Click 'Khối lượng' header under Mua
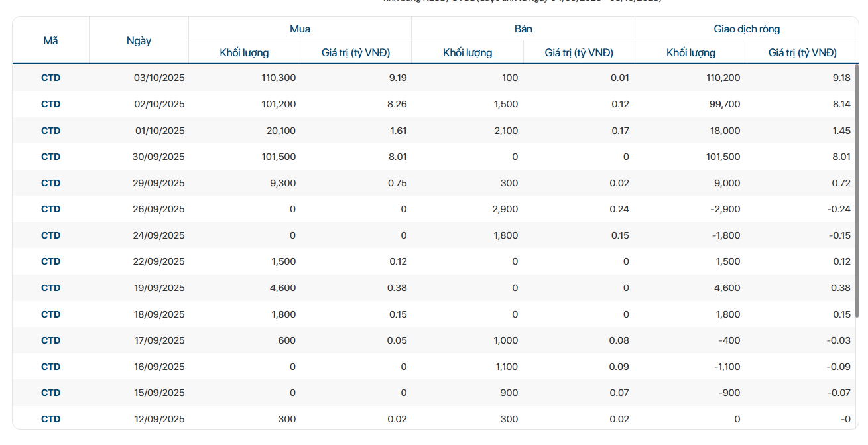Image resolution: width=868 pixels, height=445 pixels. point(244,52)
